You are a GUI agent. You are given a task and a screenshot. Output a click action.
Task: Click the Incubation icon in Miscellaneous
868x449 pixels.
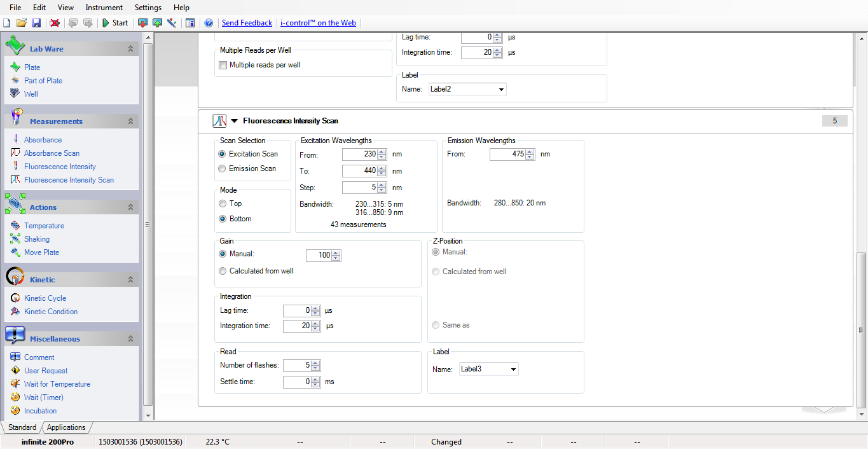(x=15, y=411)
